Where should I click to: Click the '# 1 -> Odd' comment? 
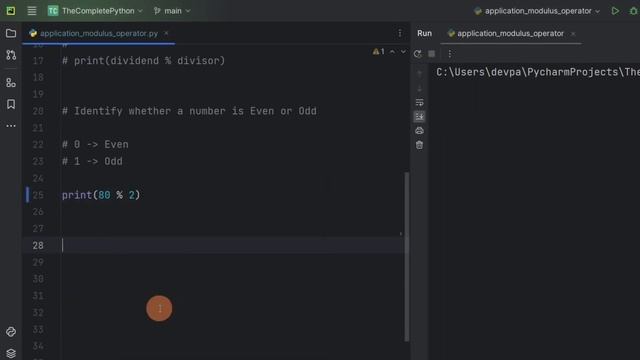[92, 161]
